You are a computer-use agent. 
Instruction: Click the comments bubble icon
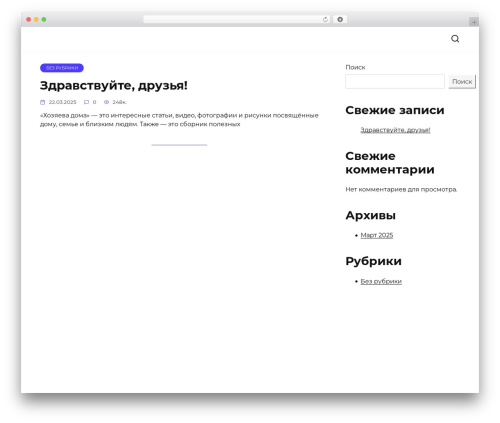(86, 102)
